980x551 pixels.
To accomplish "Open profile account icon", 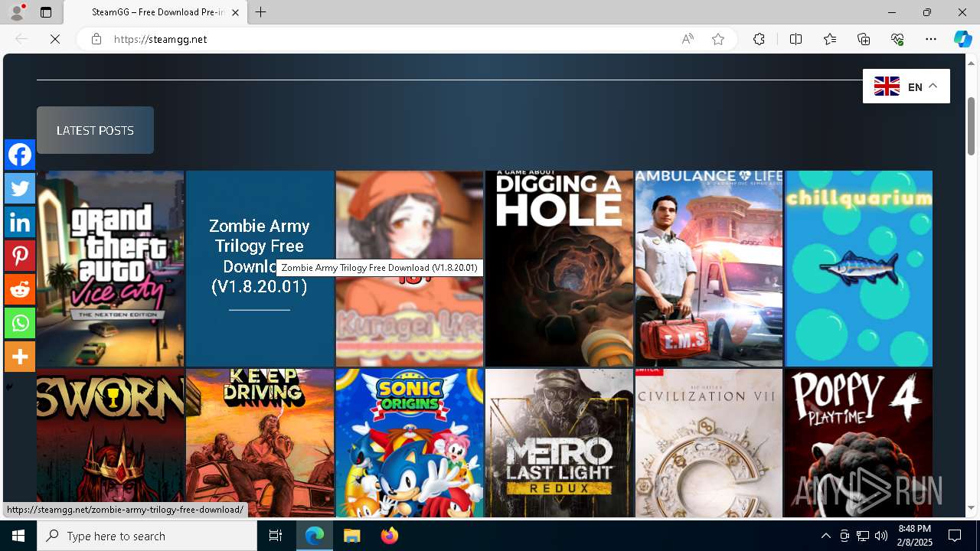I will (17, 12).
